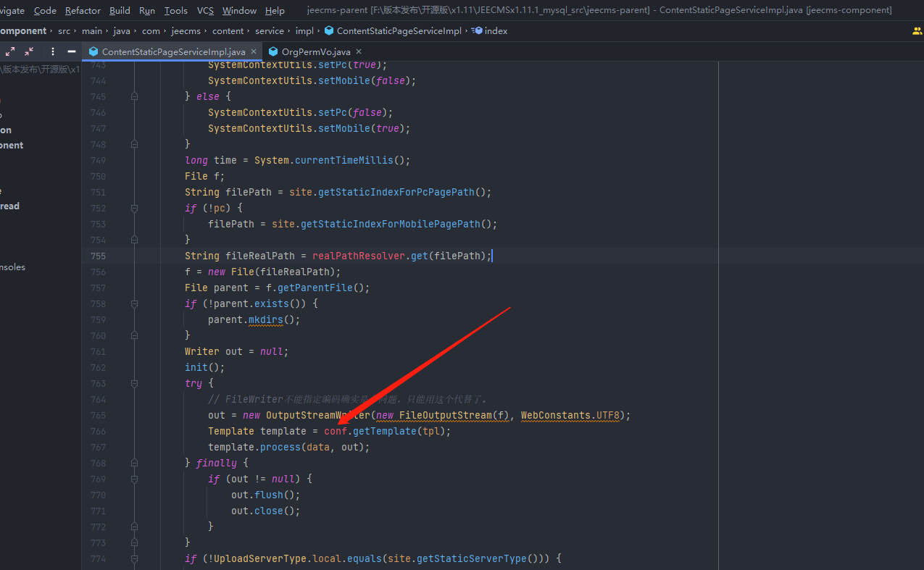Click the Collapse All icon in project panel

click(x=29, y=51)
